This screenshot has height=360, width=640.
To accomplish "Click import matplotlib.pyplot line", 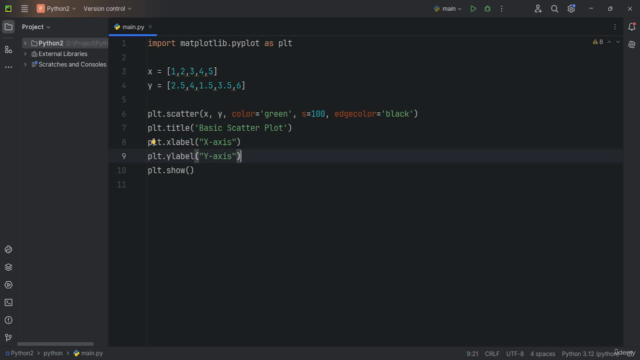I will tap(220, 43).
